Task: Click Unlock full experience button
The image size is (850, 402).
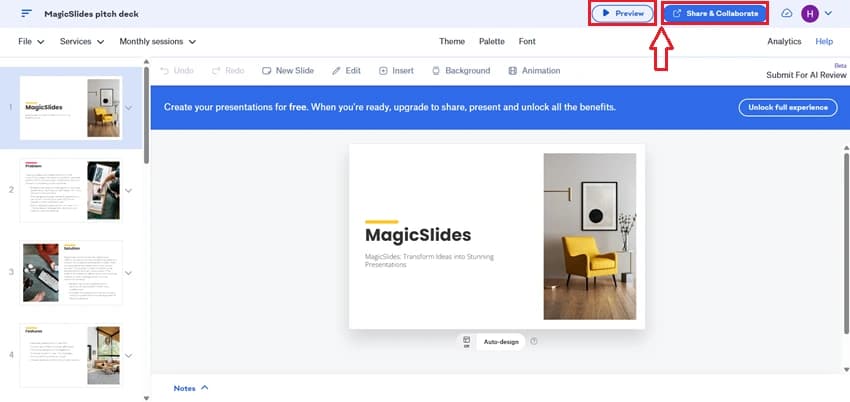Action: [788, 107]
